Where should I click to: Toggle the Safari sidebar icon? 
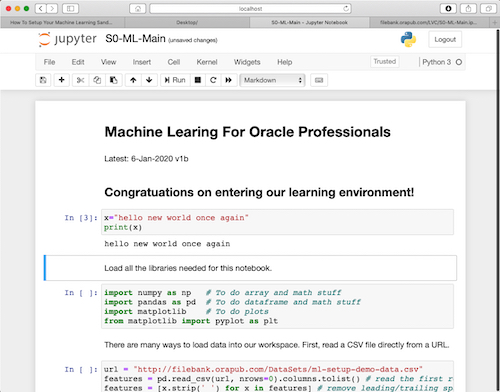point(70,8)
